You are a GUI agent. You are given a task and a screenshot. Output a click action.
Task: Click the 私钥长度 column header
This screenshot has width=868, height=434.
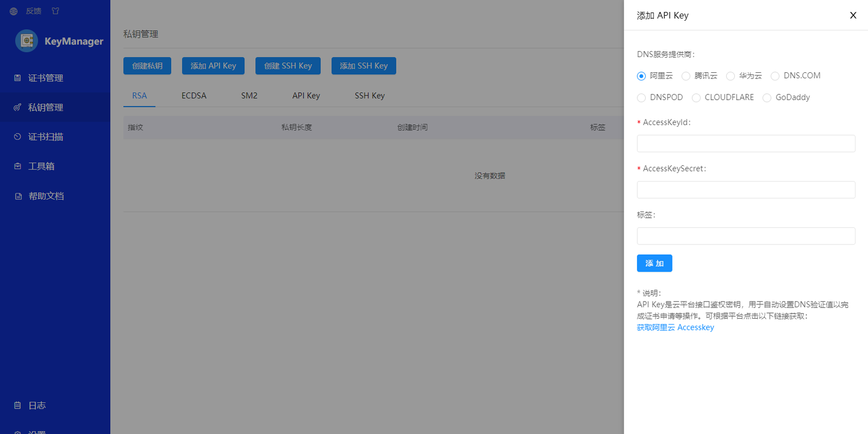point(297,128)
